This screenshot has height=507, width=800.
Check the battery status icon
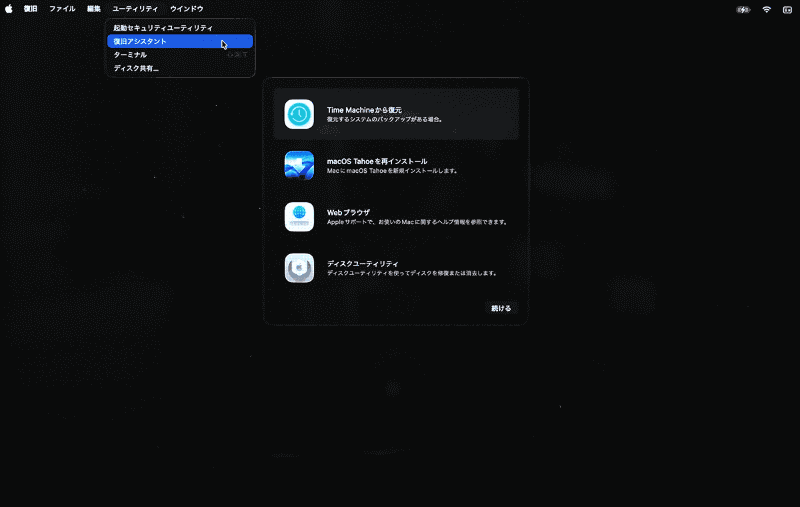tap(743, 9)
